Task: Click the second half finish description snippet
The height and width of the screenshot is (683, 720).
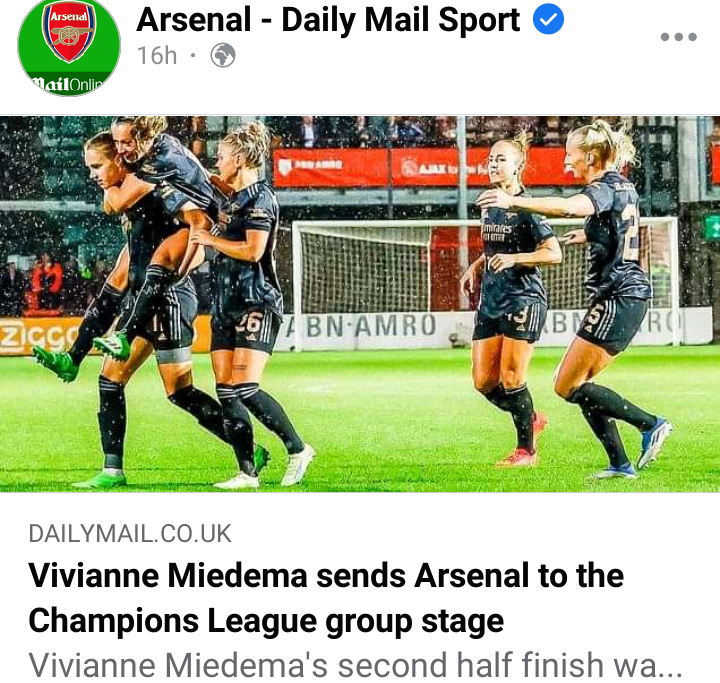Action: (x=355, y=665)
